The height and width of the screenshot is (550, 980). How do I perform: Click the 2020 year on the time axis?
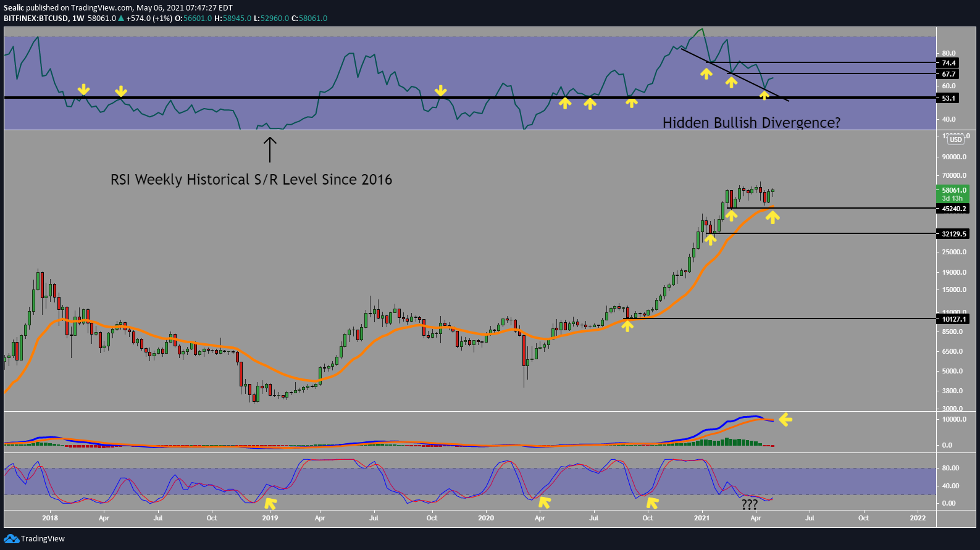click(x=486, y=518)
